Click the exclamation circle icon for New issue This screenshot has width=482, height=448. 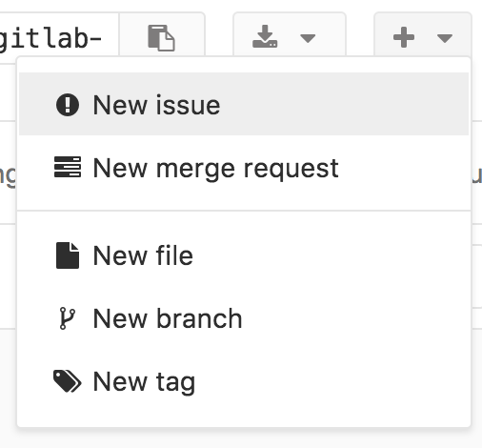[68, 105]
